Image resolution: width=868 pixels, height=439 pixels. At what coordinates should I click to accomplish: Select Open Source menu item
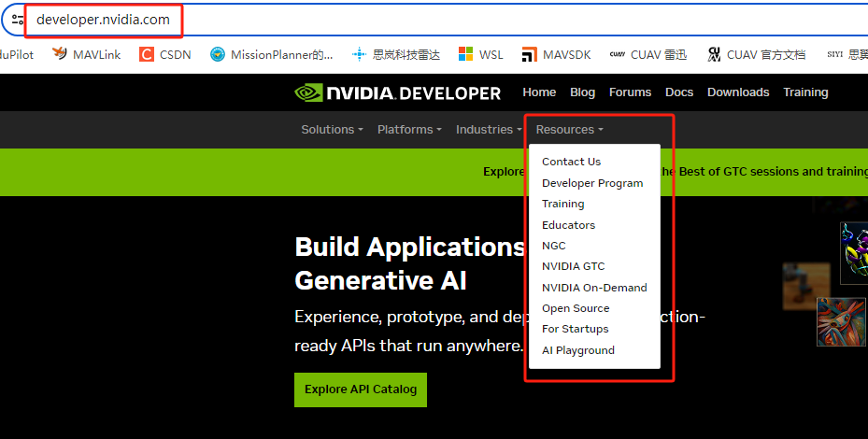coord(576,308)
